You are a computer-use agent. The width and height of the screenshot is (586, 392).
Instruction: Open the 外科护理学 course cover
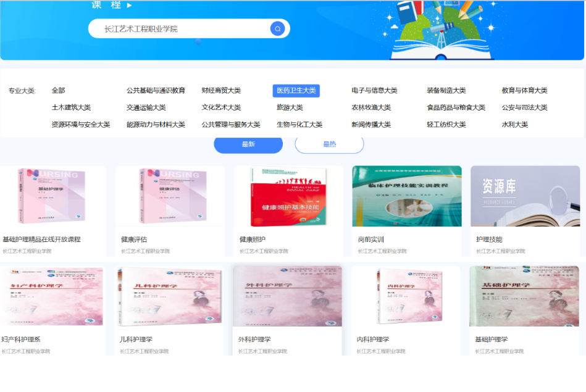(287, 296)
